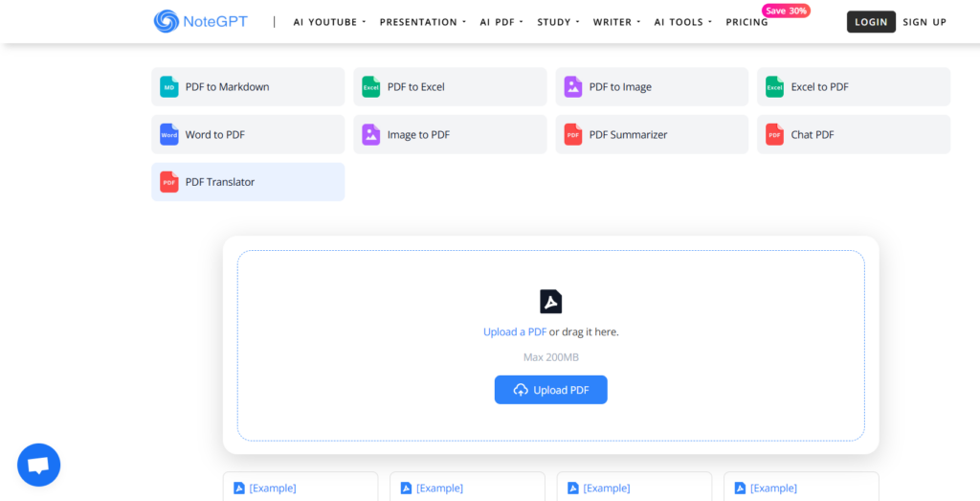Click the SIGN UP link
Viewport: 980px width, 501px height.
pos(924,22)
